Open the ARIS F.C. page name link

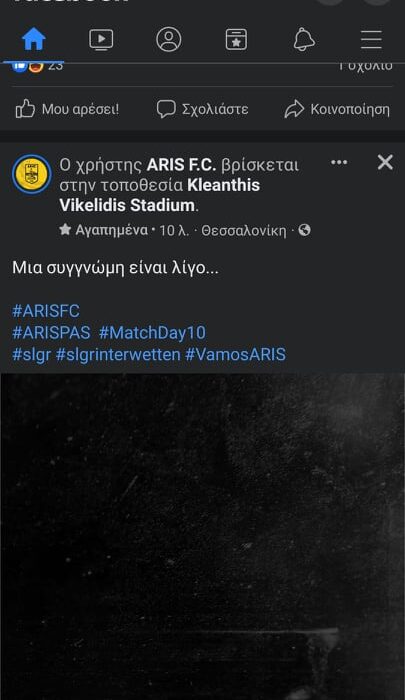click(x=181, y=165)
